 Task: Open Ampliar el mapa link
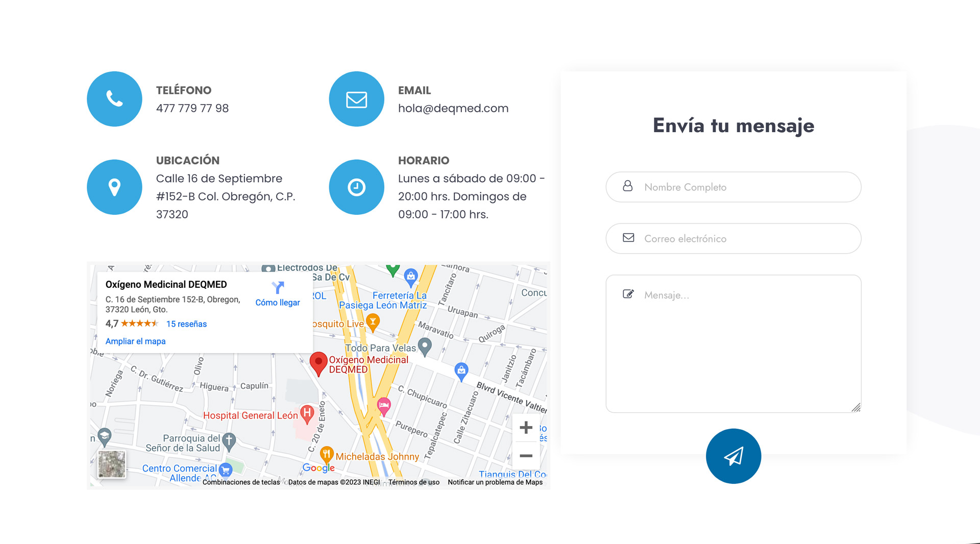(135, 341)
